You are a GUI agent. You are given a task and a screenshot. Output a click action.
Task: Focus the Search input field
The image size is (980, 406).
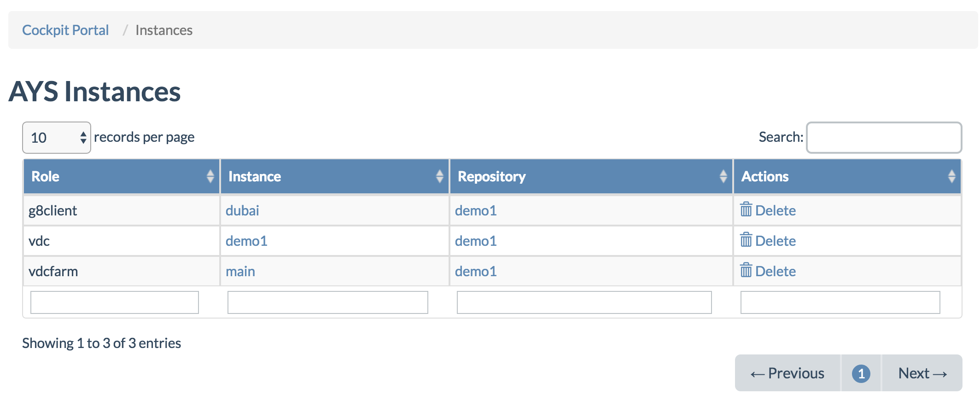(x=884, y=138)
